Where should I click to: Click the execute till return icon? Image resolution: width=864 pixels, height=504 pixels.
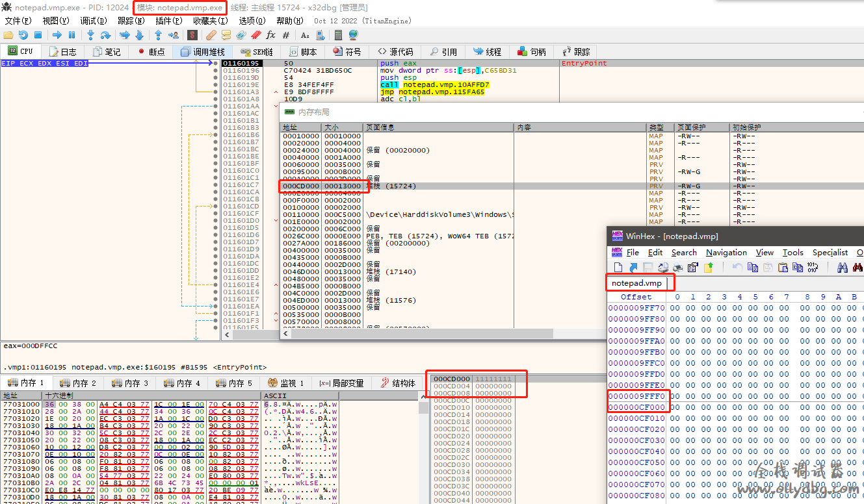(159, 35)
